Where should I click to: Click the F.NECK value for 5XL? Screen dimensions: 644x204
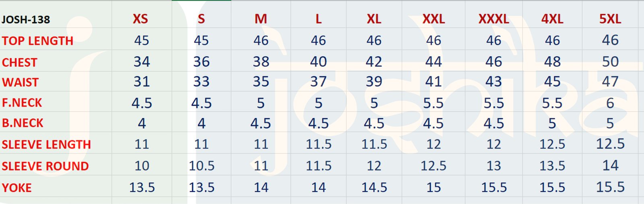pos(610,103)
